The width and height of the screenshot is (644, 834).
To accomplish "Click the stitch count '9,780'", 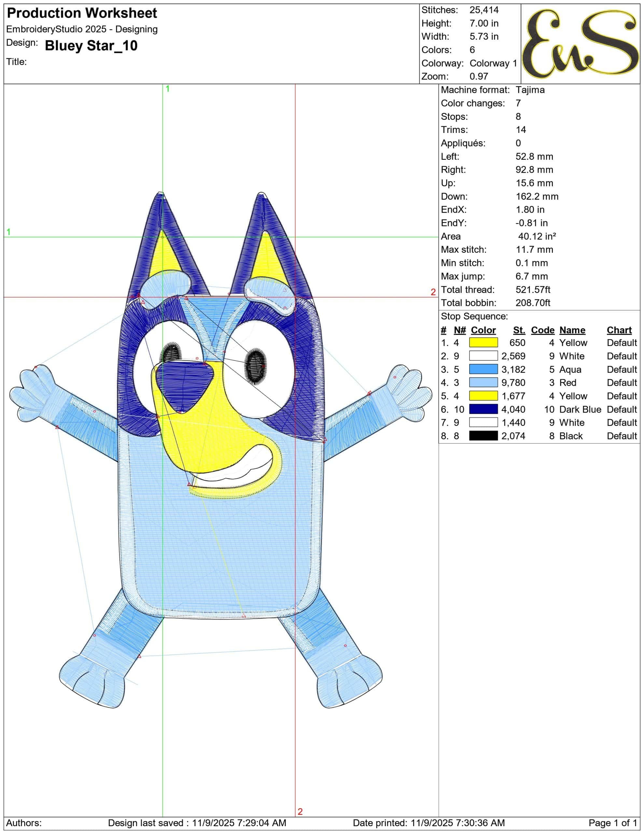I will pos(513,383).
